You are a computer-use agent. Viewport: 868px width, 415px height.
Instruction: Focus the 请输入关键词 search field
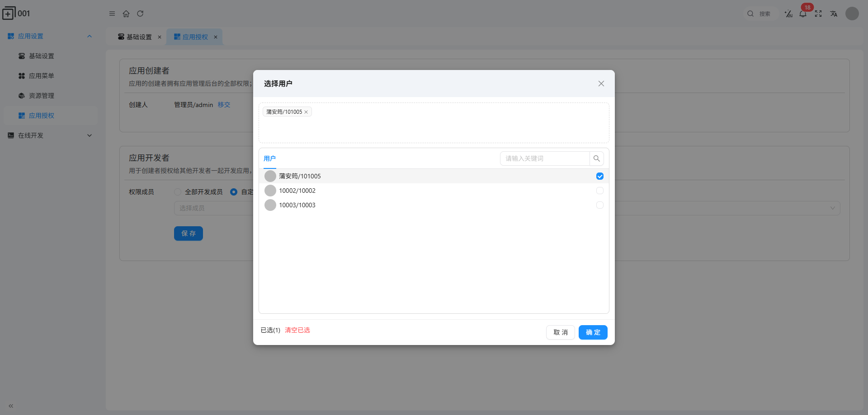point(545,159)
